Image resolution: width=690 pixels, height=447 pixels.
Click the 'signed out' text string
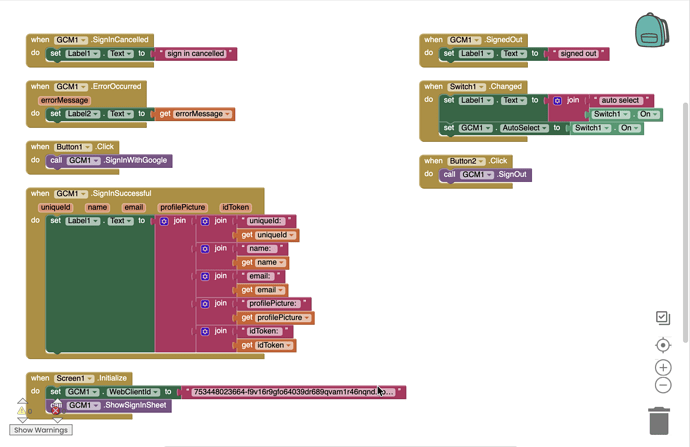coord(578,53)
